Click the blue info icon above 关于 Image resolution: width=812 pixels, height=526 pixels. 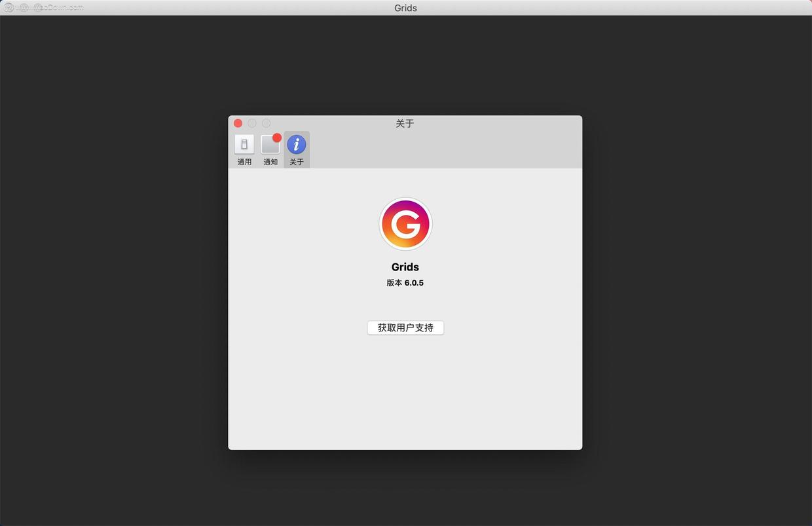point(296,143)
